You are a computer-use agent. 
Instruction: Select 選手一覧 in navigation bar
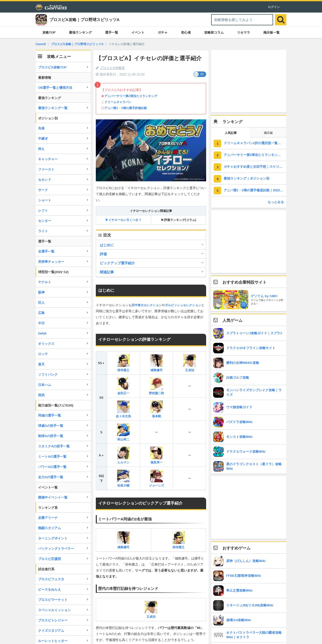tap(112, 33)
